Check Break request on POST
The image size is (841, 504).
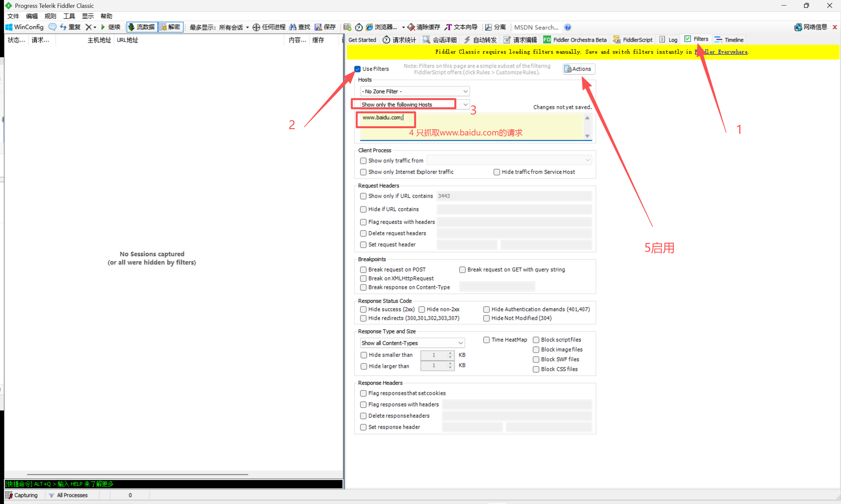(363, 269)
